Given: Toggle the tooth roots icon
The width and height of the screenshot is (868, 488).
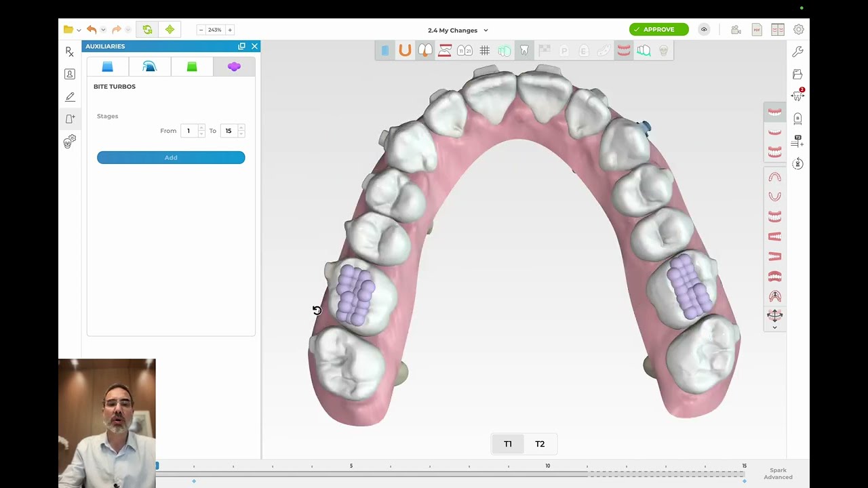Looking at the screenshot, I should 524,50.
